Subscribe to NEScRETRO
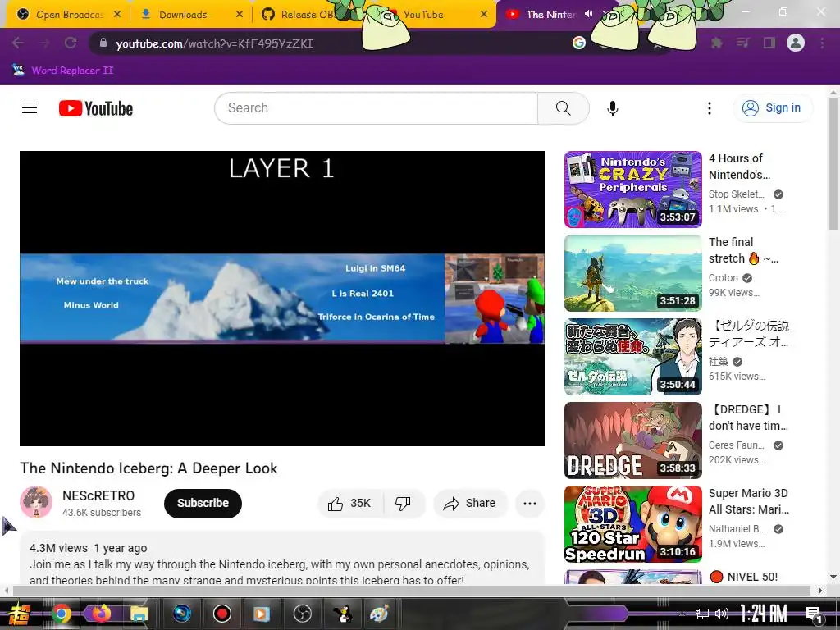Image resolution: width=840 pixels, height=630 pixels. tap(203, 504)
